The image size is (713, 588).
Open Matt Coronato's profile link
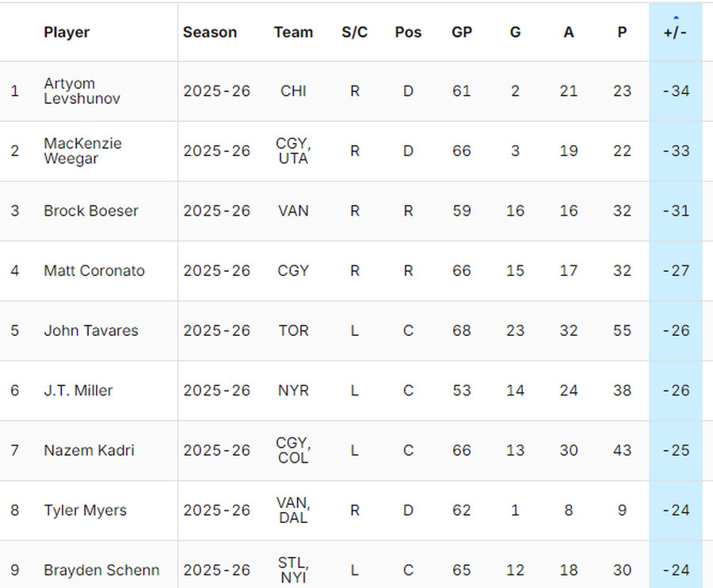click(94, 271)
